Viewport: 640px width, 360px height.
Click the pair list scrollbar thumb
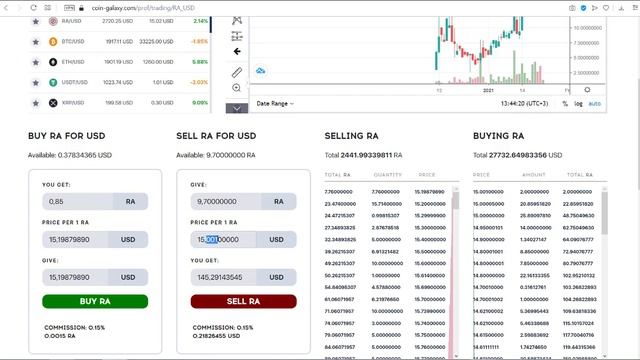point(211,24)
